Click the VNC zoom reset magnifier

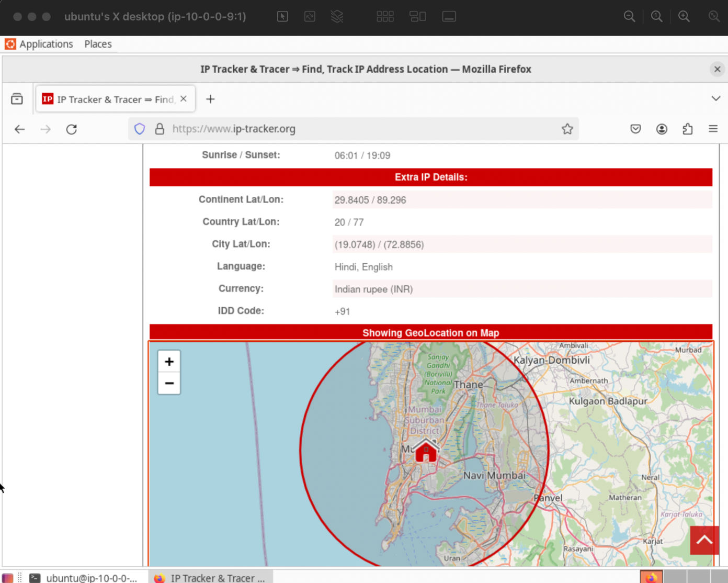[x=657, y=17]
